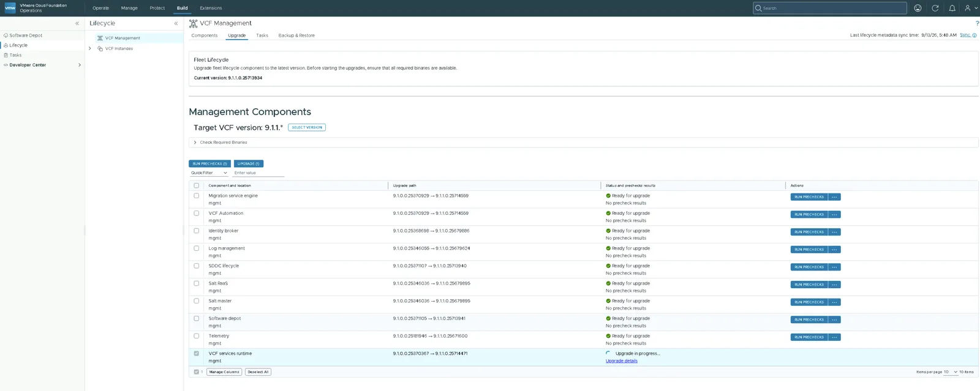Click Run Prechecks (1) bulk button

tap(209, 164)
